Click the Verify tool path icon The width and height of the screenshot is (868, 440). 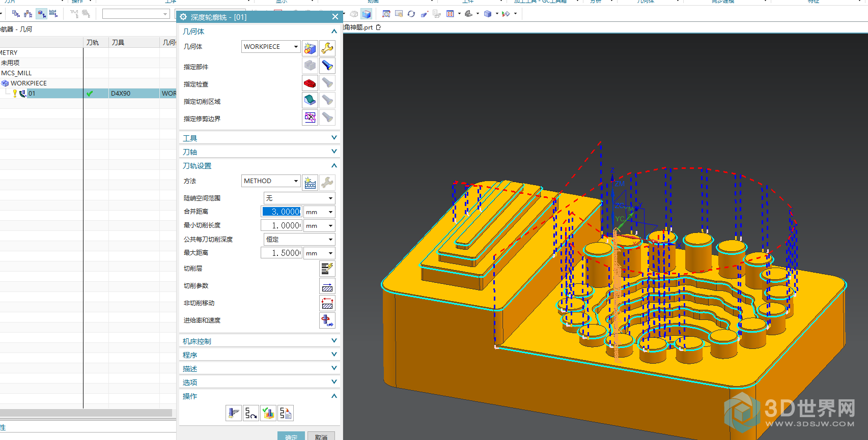pos(268,413)
